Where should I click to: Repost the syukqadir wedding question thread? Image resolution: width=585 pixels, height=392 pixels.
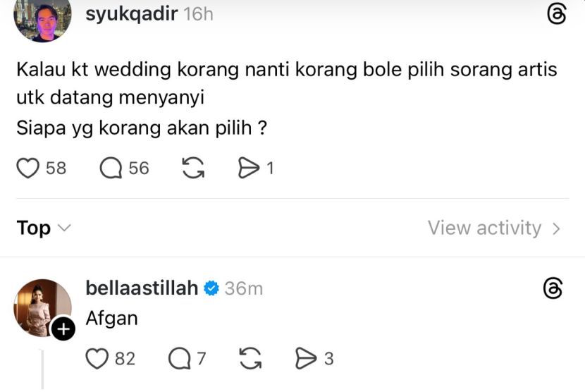point(192,169)
